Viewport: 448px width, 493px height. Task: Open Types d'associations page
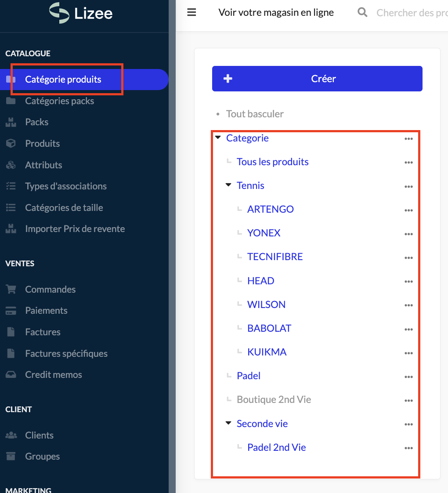tap(66, 186)
